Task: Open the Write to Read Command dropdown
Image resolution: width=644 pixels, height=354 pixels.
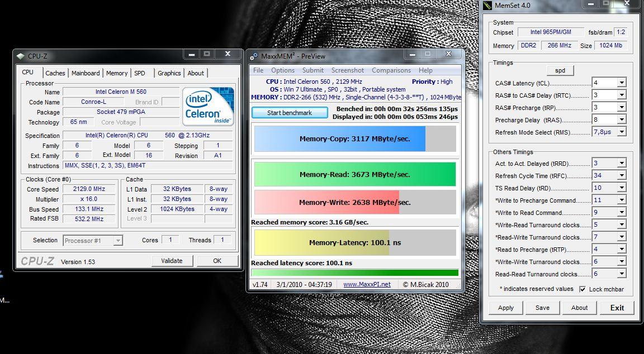Action: [x=622, y=213]
